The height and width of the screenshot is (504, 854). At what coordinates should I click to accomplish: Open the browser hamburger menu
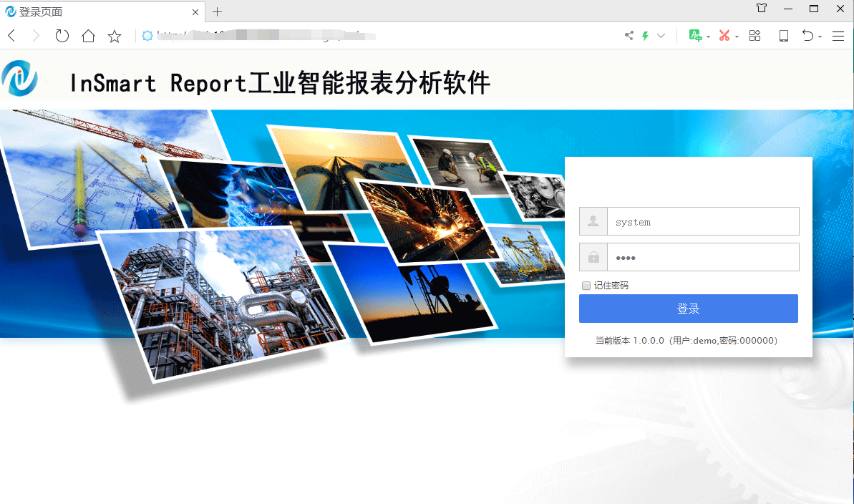838,36
